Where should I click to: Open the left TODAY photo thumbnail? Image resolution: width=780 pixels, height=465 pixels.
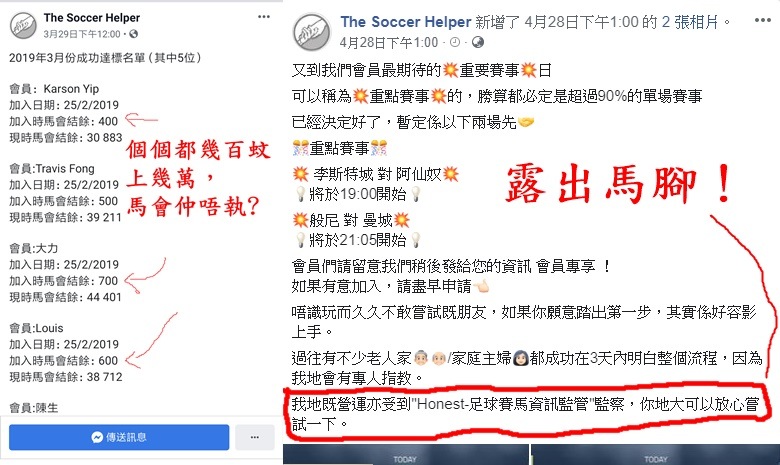tap(405, 455)
